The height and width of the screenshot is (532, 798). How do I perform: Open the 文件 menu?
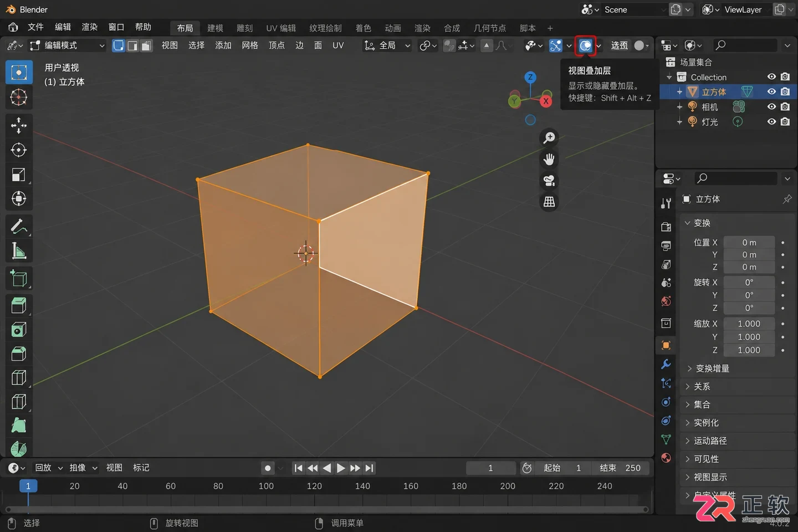point(35,27)
